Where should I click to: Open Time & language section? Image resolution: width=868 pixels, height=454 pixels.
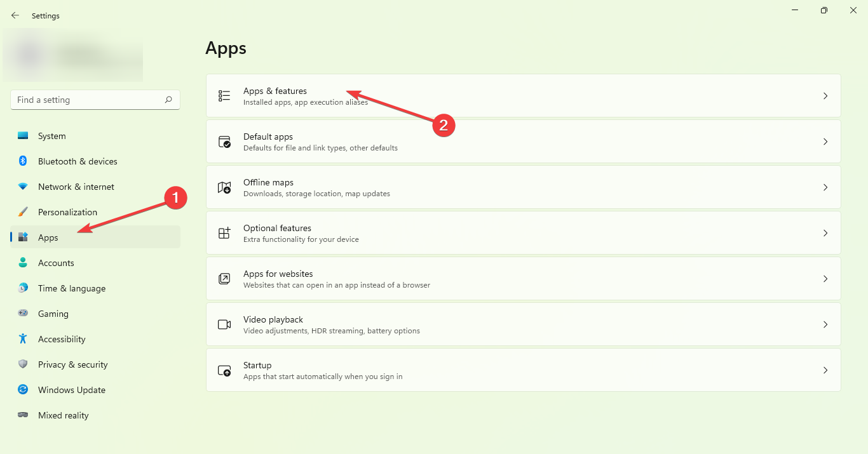coord(95,288)
